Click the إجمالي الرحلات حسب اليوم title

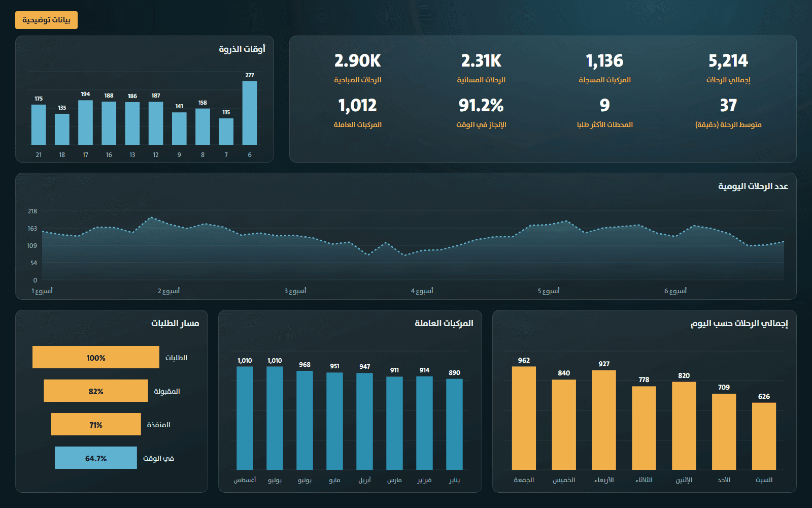(x=739, y=324)
